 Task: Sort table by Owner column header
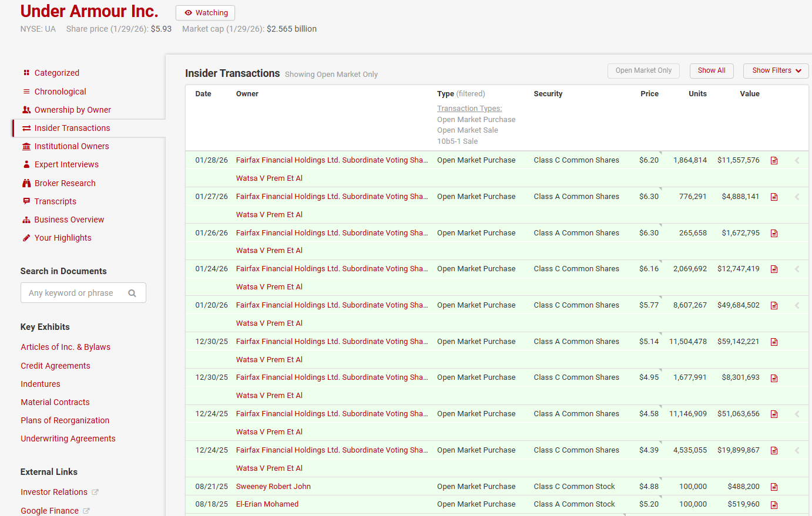tap(247, 94)
